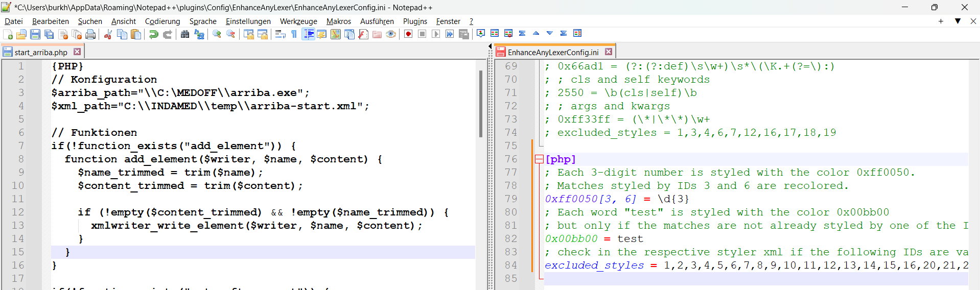
Task: Open the Bearbeiten menu
Action: pyautogui.click(x=51, y=21)
